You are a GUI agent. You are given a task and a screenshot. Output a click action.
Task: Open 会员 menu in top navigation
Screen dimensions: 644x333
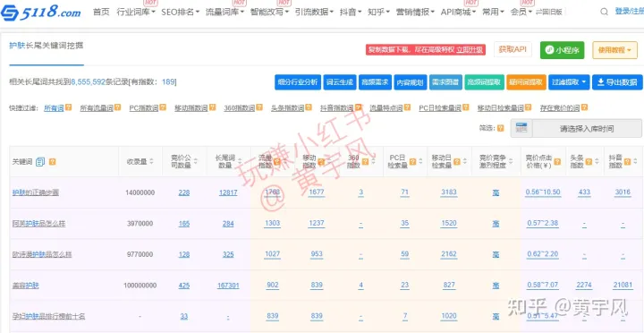tap(521, 12)
